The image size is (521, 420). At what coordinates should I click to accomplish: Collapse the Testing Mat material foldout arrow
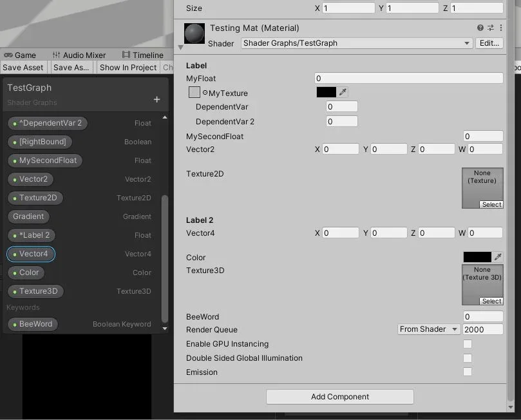point(180,48)
